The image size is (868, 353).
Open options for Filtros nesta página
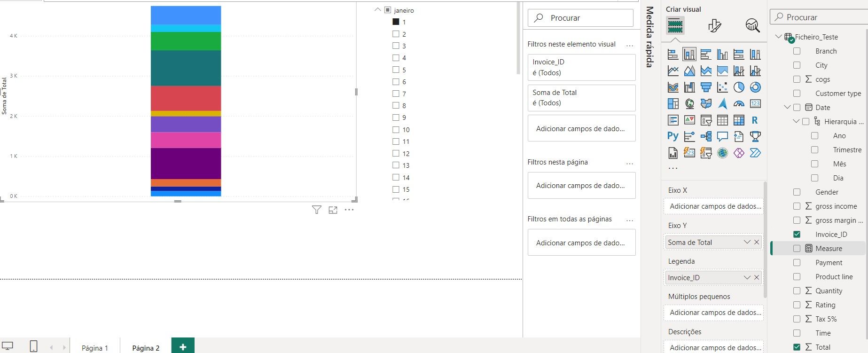coord(630,163)
